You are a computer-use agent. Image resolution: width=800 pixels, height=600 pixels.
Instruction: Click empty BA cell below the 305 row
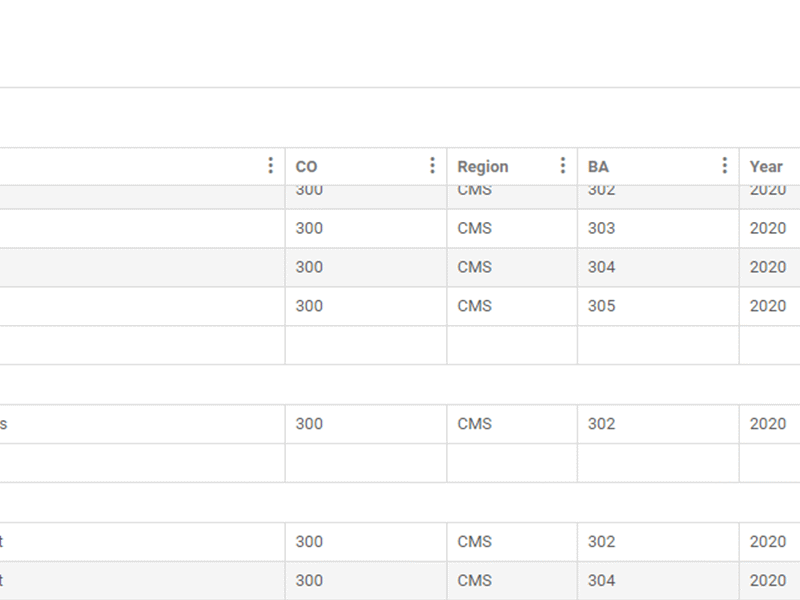coord(658,345)
